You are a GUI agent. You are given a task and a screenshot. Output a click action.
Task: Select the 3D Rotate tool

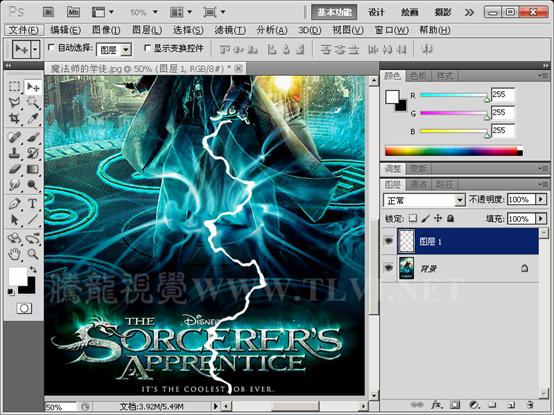[14, 238]
